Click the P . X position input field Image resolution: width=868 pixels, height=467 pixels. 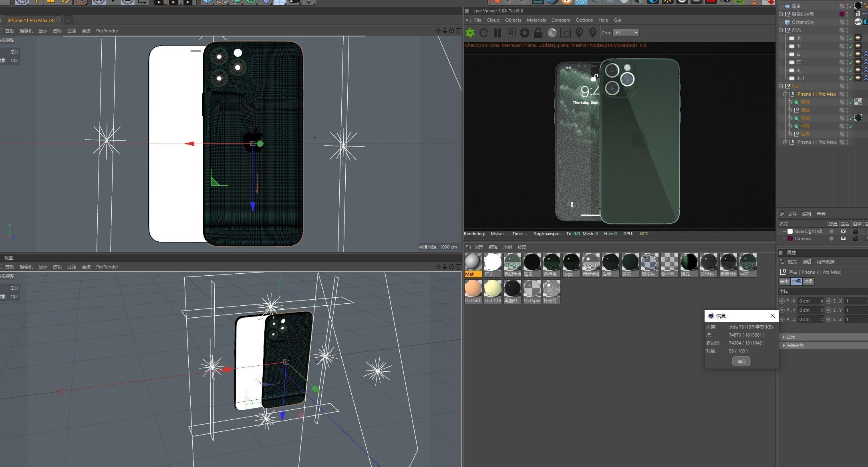click(x=810, y=301)
